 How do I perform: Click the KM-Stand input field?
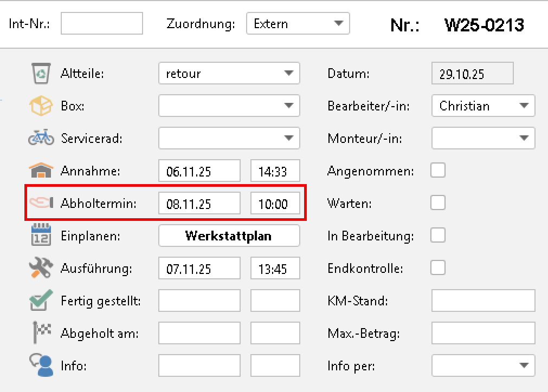pos(483,300)
